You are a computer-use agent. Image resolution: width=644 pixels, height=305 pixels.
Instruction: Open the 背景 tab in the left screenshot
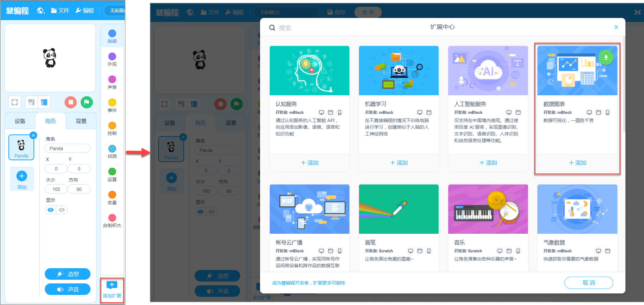pyautogui.click(x=81, y=121)
